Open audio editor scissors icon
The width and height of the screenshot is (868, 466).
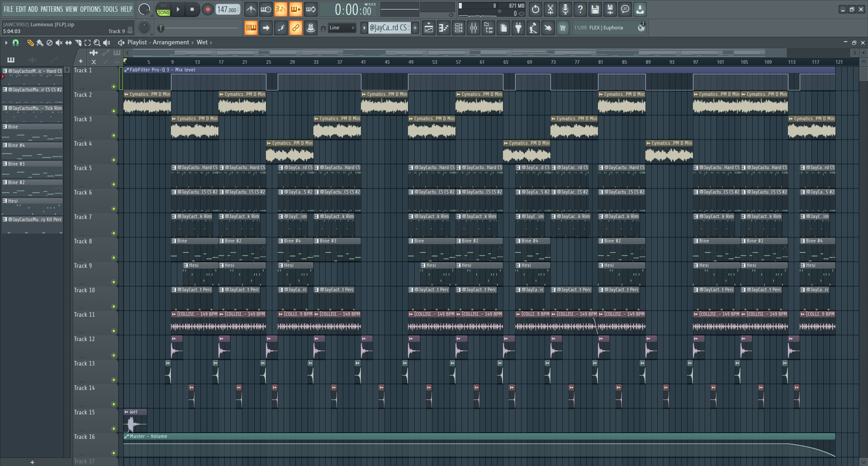click(x=550, y=9)
